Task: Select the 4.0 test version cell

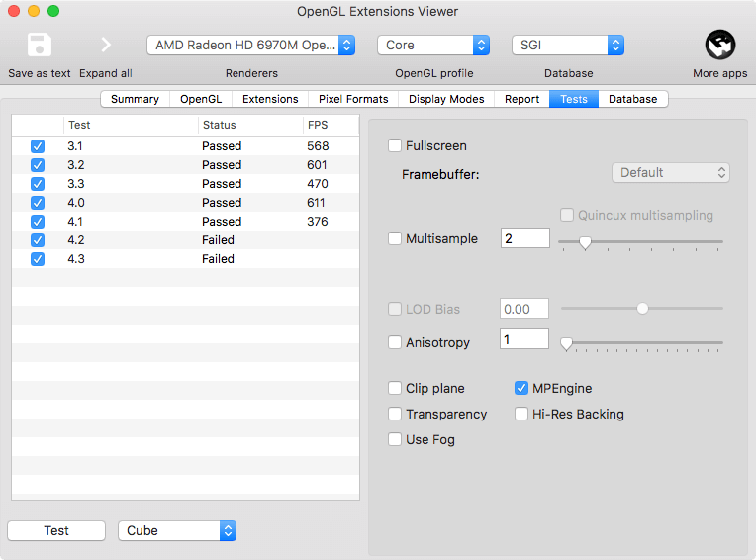Action: click(76, 203)
